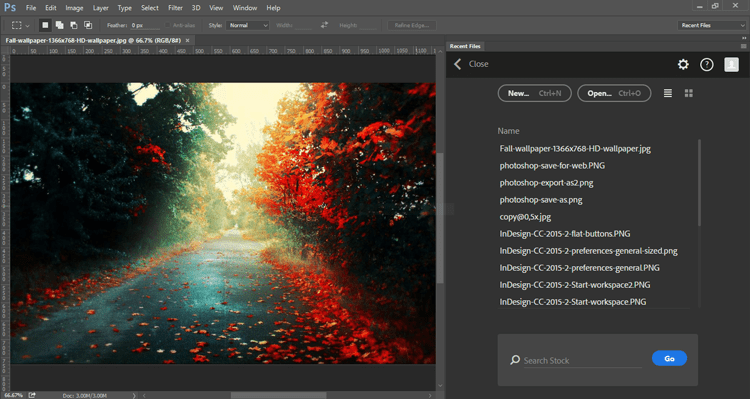Open the Select menu
Image resolution: width=750 pixels, height=399 pixels.
[x=150, y=8]
